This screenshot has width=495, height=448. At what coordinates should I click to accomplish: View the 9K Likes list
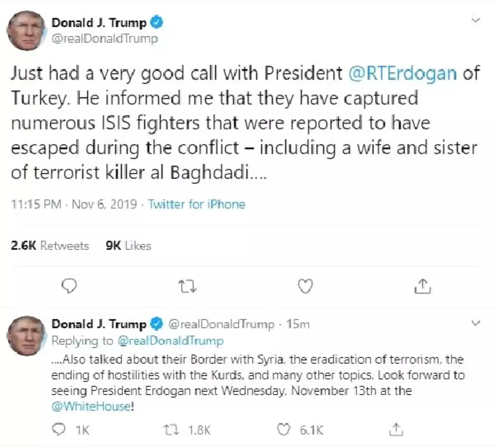[x=128, y=246]
